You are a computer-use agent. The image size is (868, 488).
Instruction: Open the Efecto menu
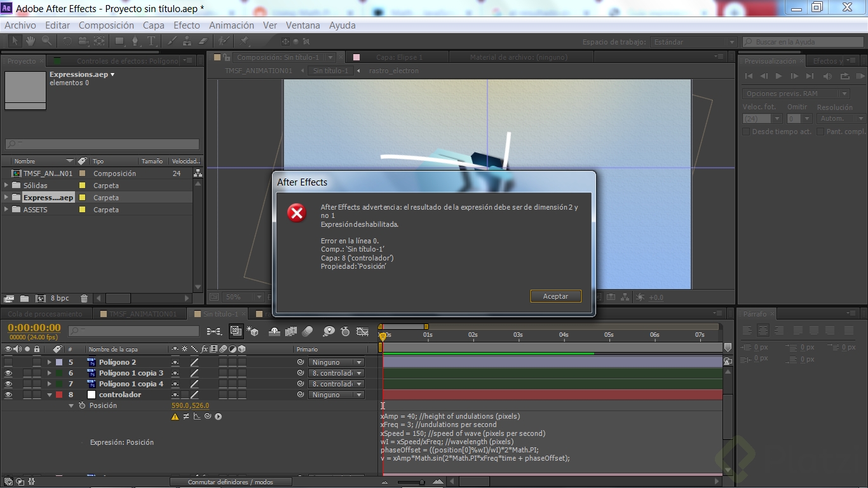(187, 25)
